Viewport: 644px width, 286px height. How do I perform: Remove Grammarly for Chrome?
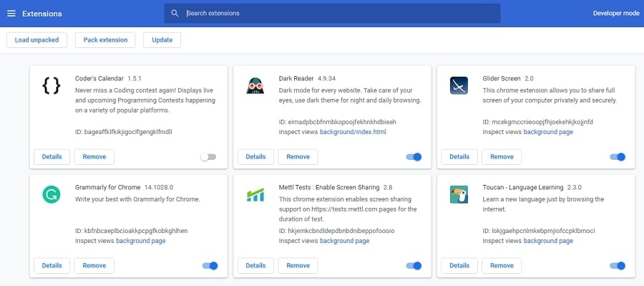pyautogui.click(x=94, y=266)
